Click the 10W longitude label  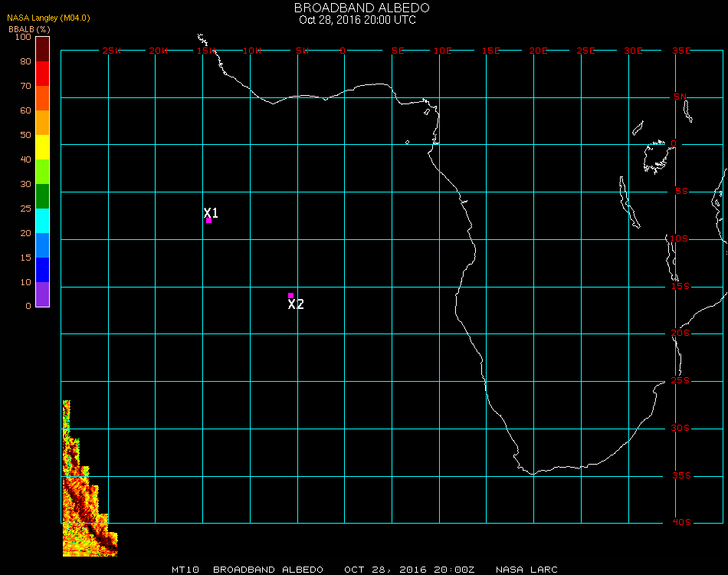252,51
